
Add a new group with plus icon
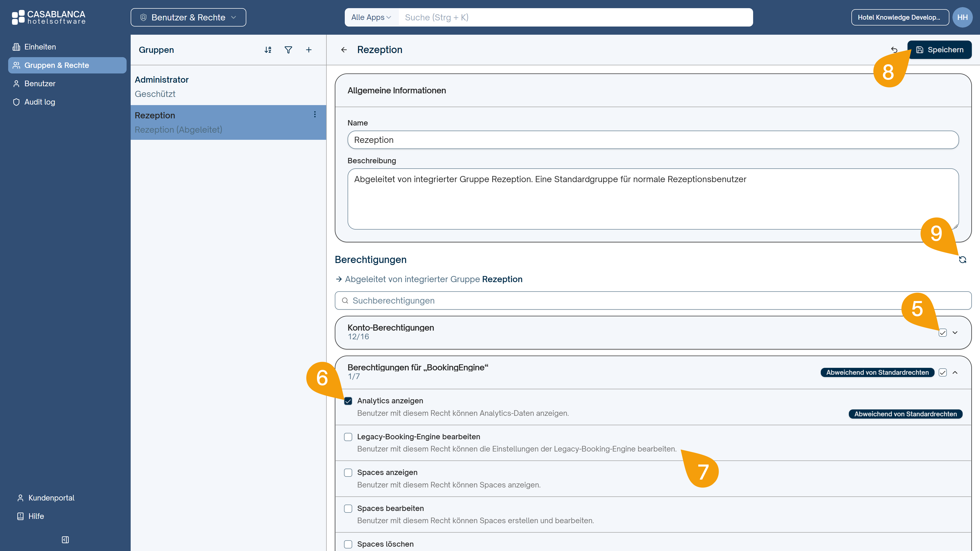[x=309, y=50]
